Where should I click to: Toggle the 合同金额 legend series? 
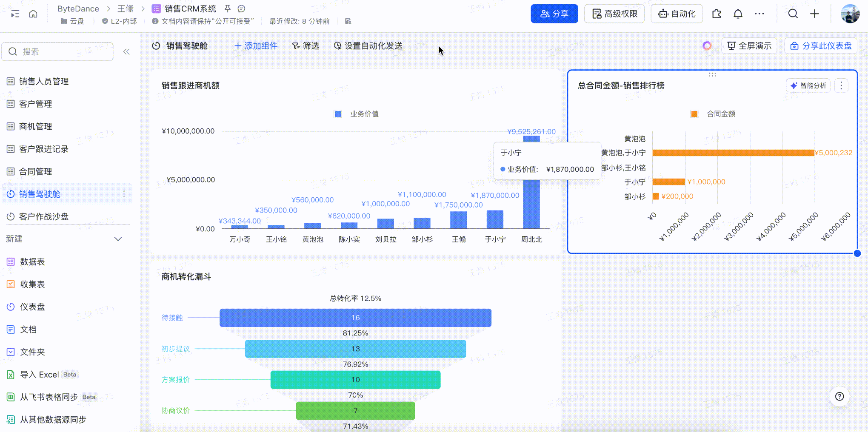[x=713, y=114]
